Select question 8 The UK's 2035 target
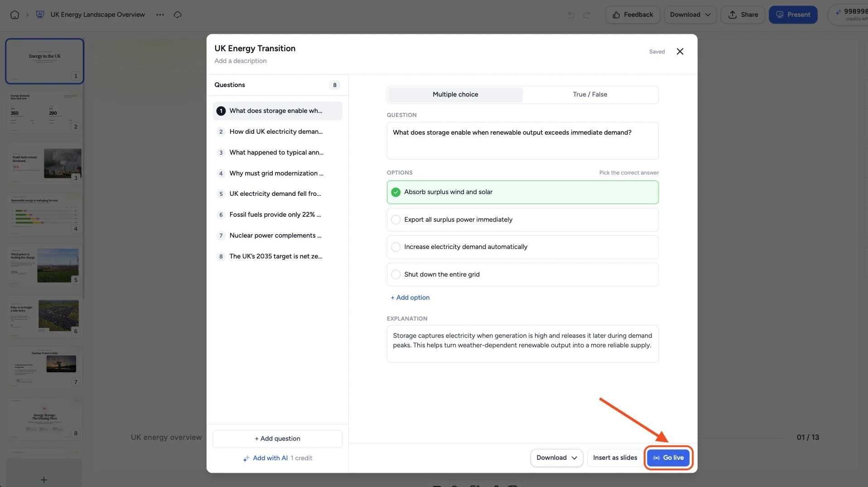Screen dimensions: 868x487 click(x=277, y=256)
